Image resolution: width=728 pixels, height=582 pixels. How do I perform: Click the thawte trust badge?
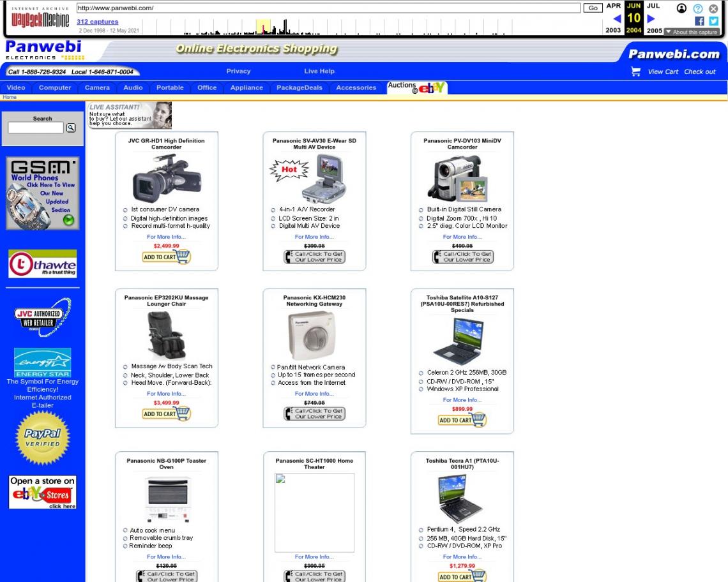[x=42, y=264]
